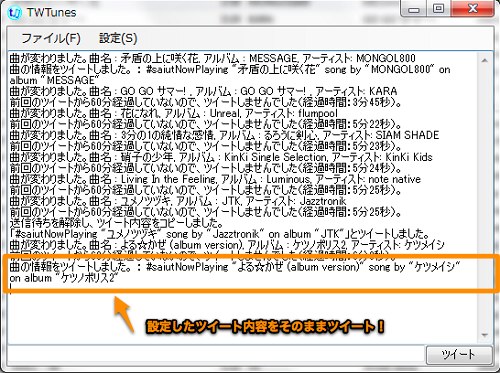This screenshot has height=373, width=500.
Task: Click the log scrollbar up arrow
Action: (x=485, y=61)
